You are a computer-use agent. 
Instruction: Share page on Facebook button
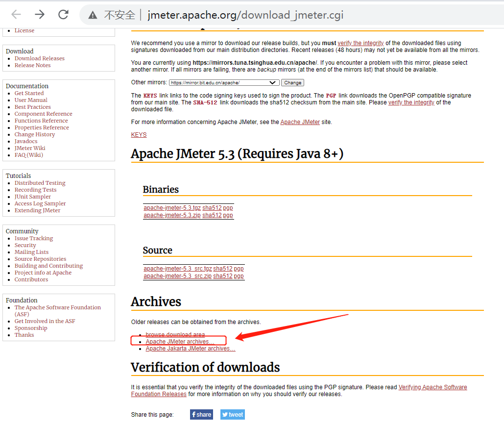coord(201,414)
